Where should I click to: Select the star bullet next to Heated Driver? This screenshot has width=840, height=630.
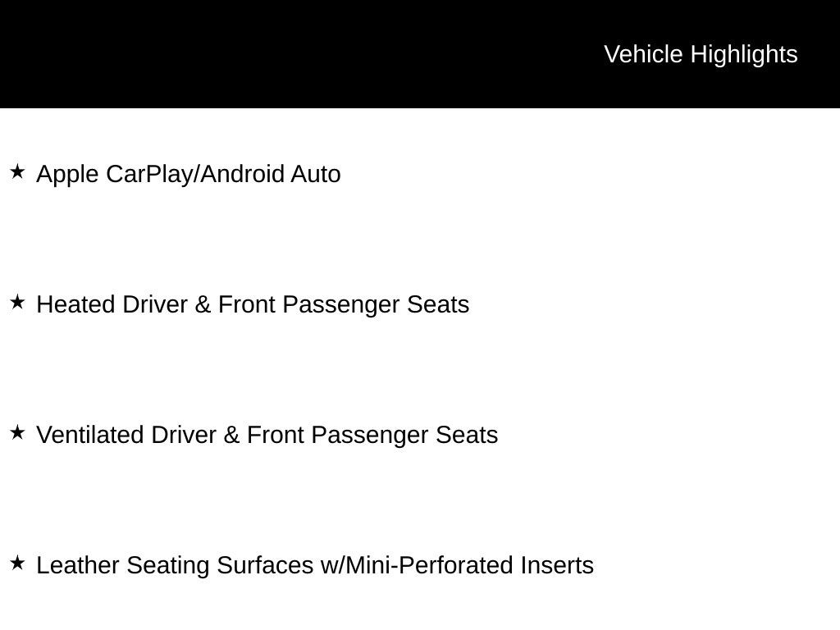(18, 302)
